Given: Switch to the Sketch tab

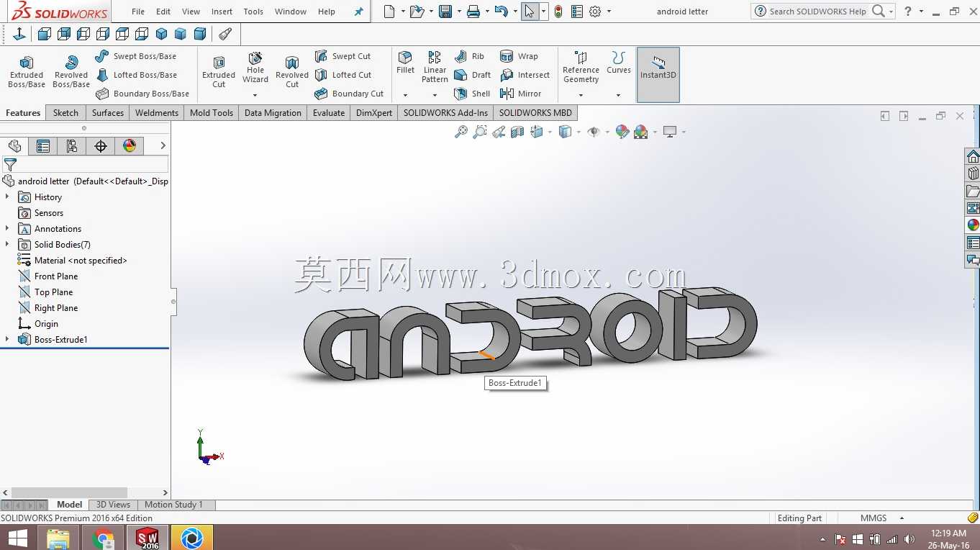Looking at the screenshot, I should (x=65, y=113).
